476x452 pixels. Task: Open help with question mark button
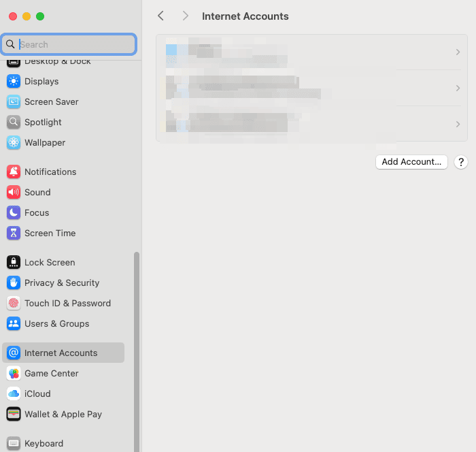point(461,162)
